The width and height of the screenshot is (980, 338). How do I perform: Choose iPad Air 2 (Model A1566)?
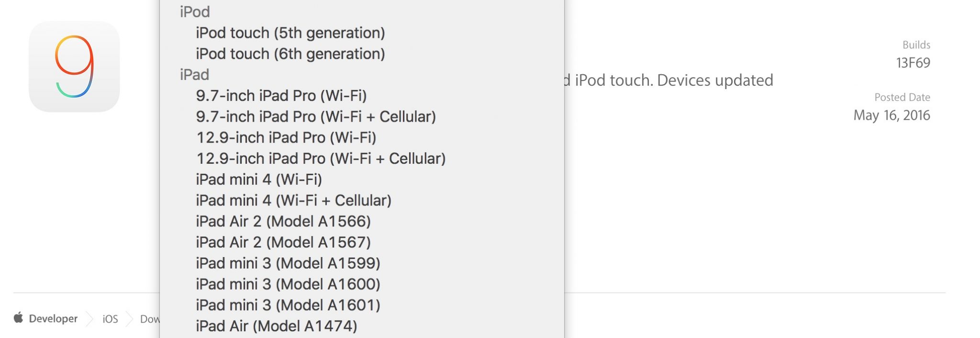pos(284,221)
